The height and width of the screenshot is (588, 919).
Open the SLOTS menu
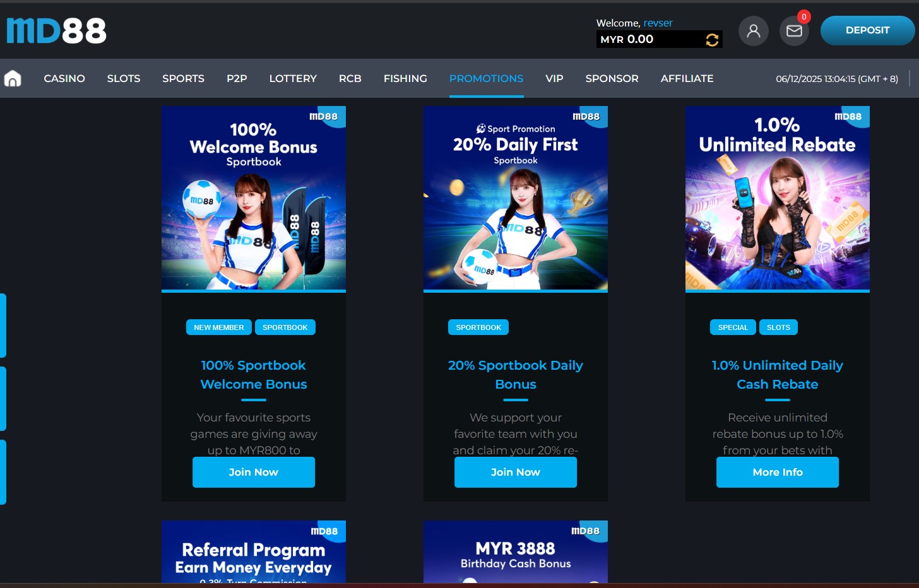tap(124, 78)
